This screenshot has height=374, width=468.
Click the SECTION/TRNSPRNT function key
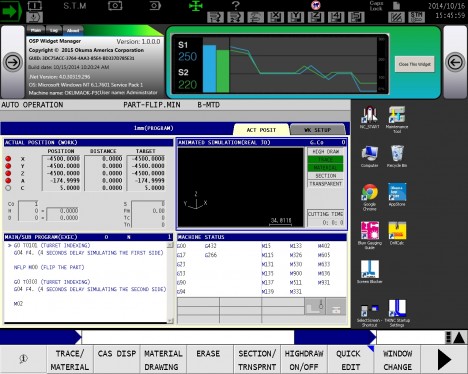(257, 359)
